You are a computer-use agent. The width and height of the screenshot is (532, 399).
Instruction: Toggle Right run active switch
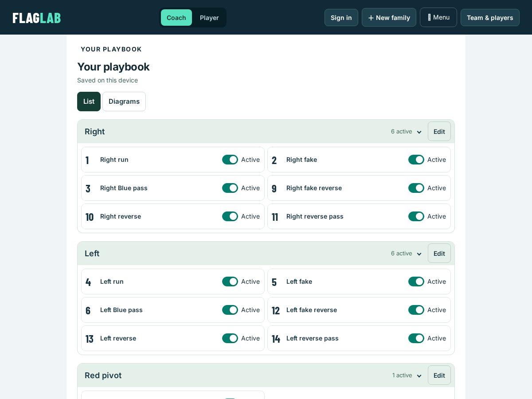pyautogui.click(x=230, y=160)
